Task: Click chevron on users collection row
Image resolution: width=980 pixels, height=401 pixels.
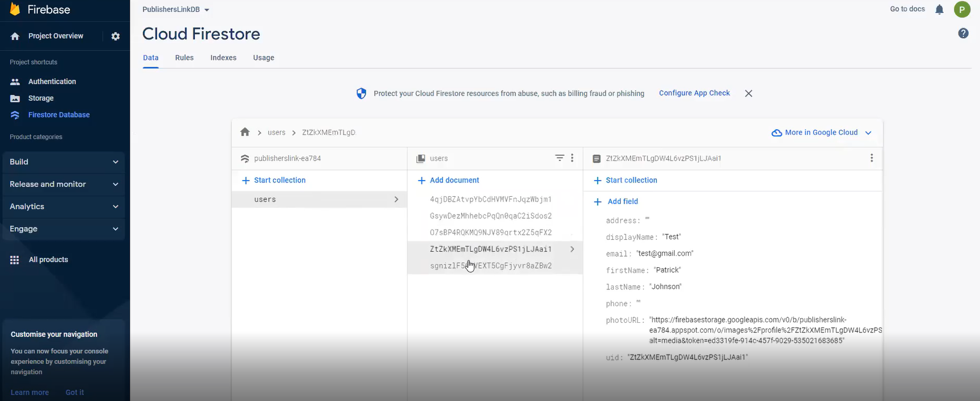Action: [396, 199]
